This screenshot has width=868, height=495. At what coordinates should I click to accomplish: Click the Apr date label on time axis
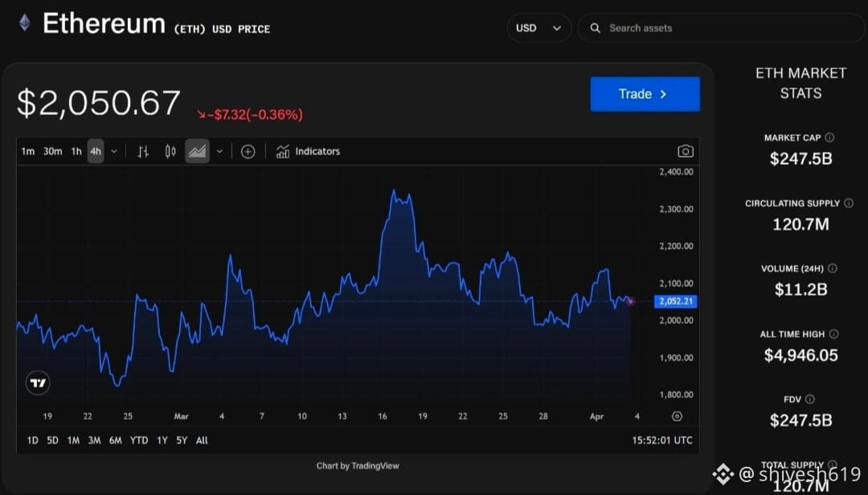pyautogui.click(x=596, y=416)
